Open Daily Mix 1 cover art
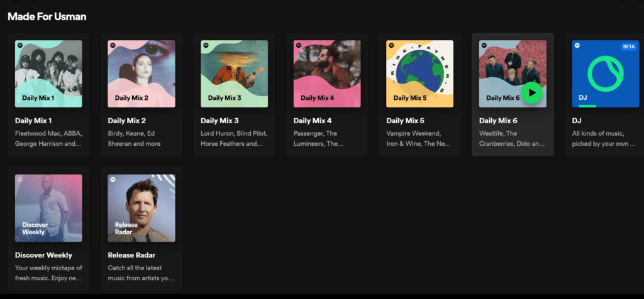 [x=48, y=74]
